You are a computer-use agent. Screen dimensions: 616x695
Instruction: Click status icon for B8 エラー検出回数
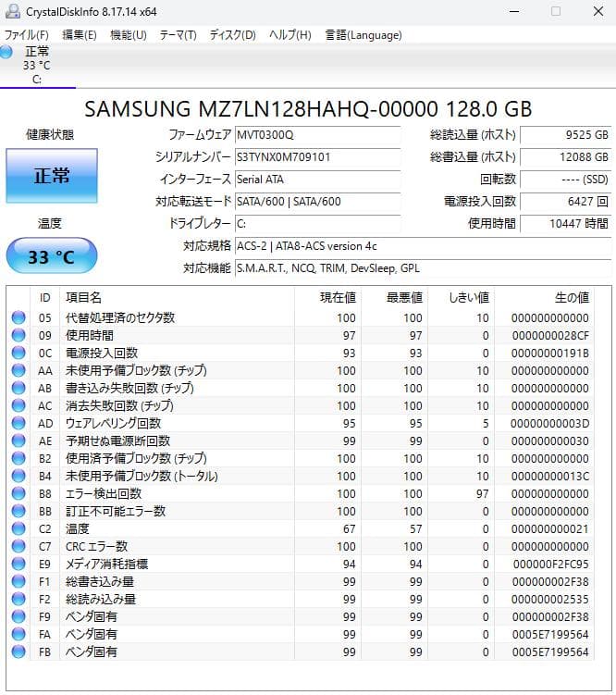coord(18,493)
